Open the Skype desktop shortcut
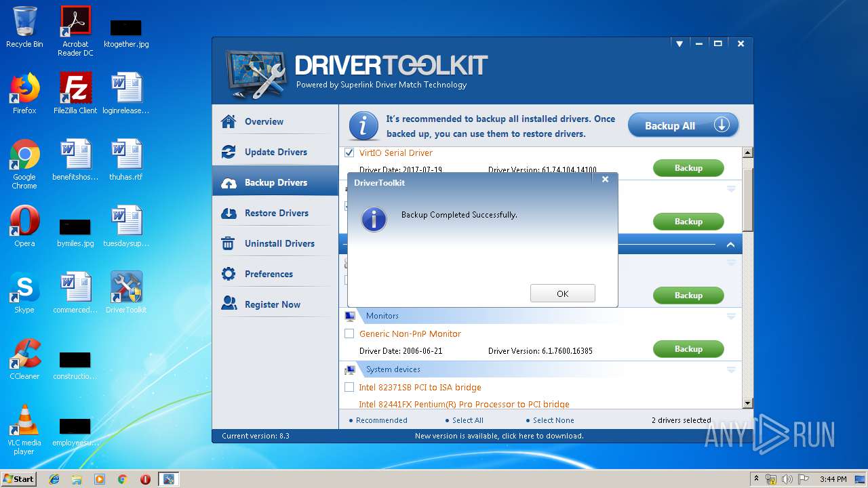Screen dimensions: 868x488 (24, 293)
